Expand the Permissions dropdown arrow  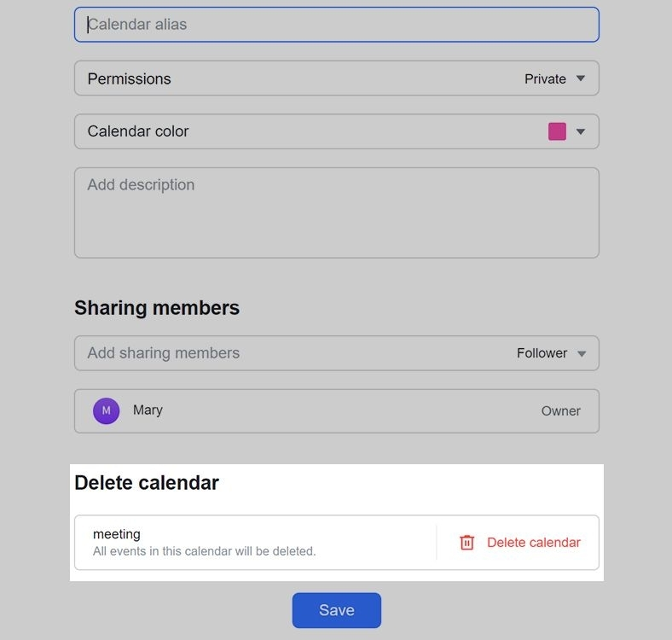[581, 79]
